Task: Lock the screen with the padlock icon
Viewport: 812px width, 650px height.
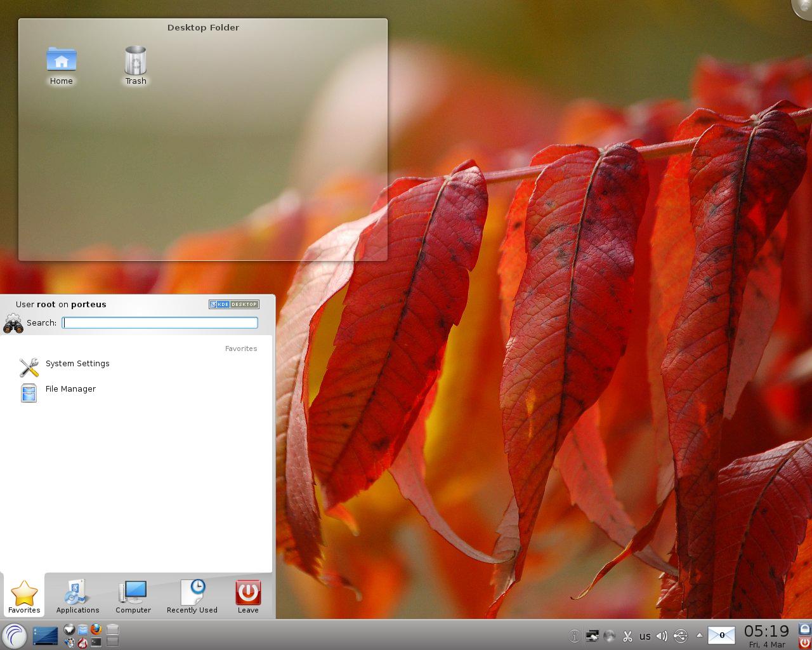Action: (805, 628)
